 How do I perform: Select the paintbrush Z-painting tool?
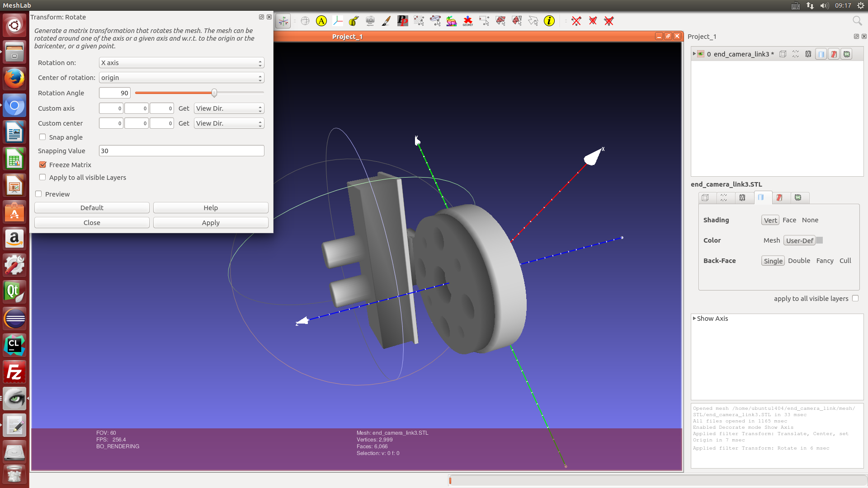[x=386, y=21]
